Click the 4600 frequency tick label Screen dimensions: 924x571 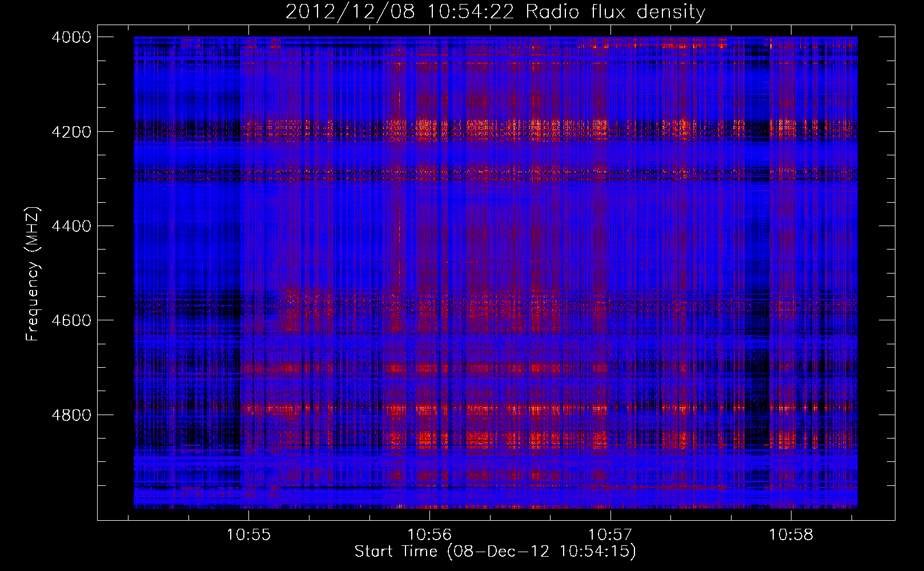[71, 320]
